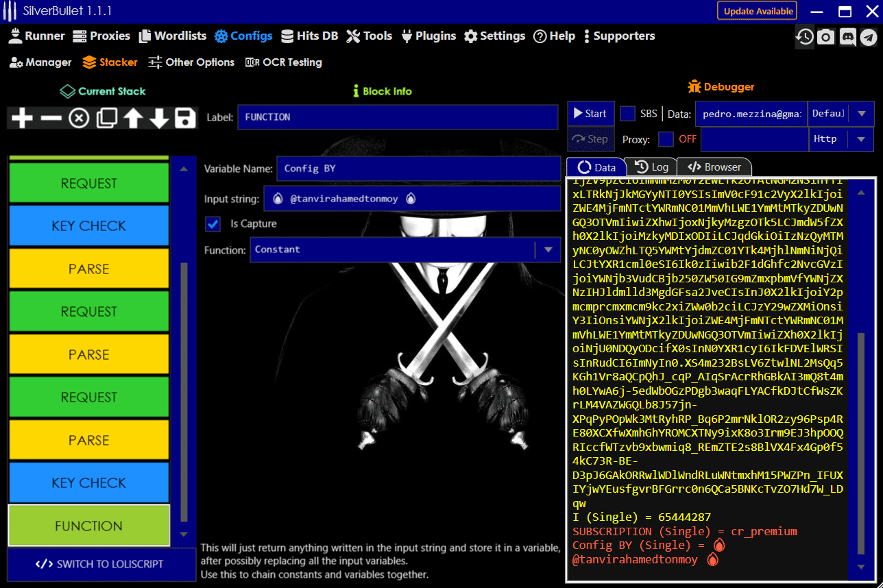The width and height of the screenshot is (883, 588).
Task: Click the circled X disable-block icon
Action: 79,118
